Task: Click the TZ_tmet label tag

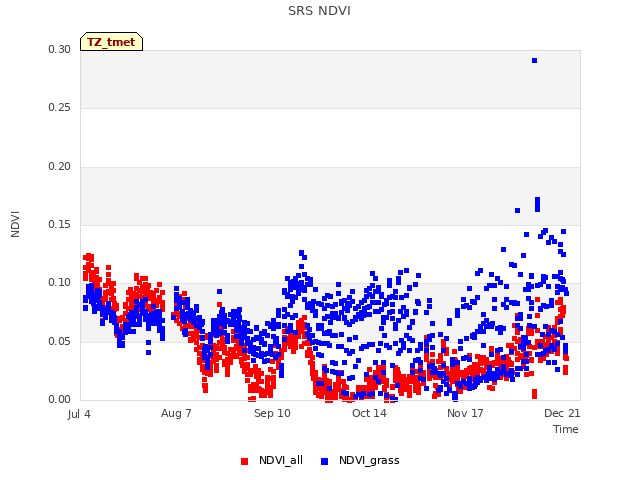Action: (111, 42)
